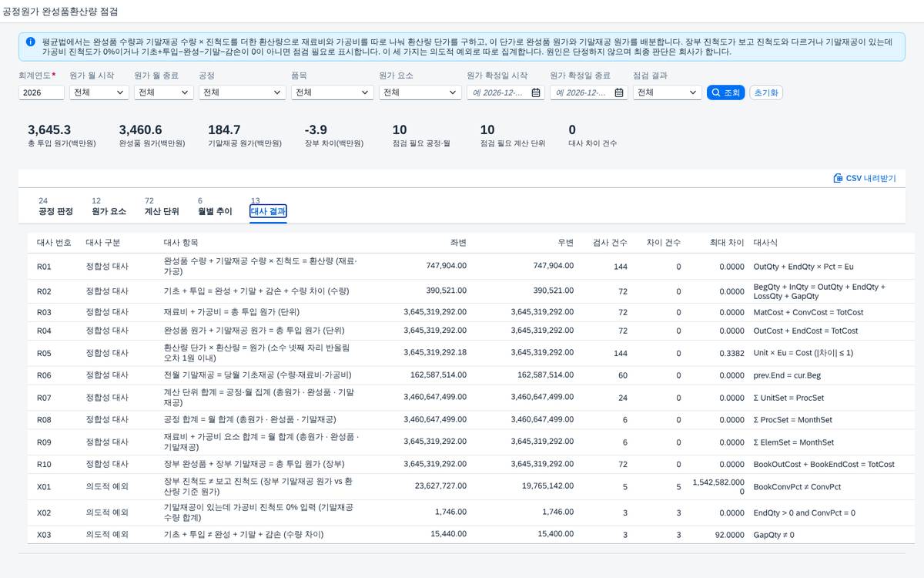Click formula OutQty + EndQty × Pct = Eu
This screenshot has height=578, width=924.
point(804,266)
